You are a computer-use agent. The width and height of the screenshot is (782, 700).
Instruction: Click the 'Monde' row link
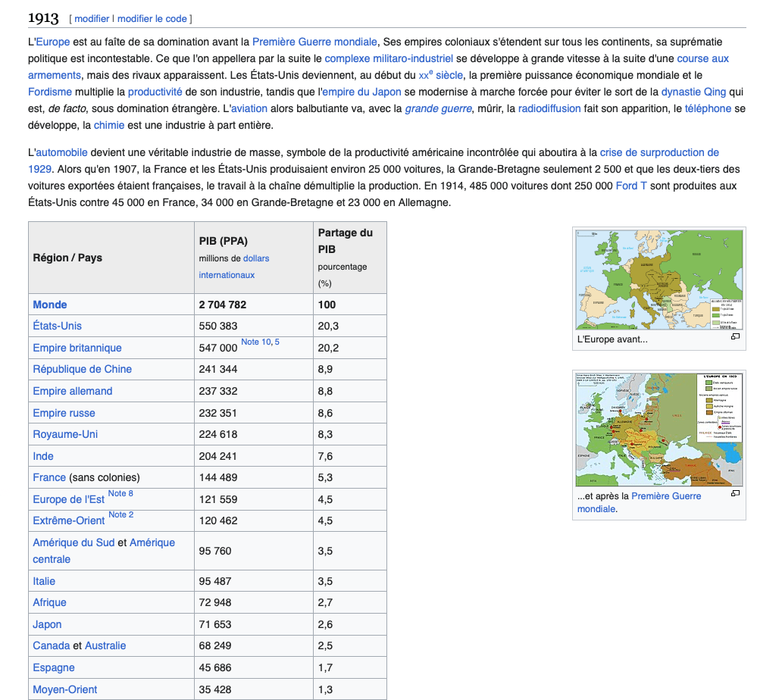50,305
